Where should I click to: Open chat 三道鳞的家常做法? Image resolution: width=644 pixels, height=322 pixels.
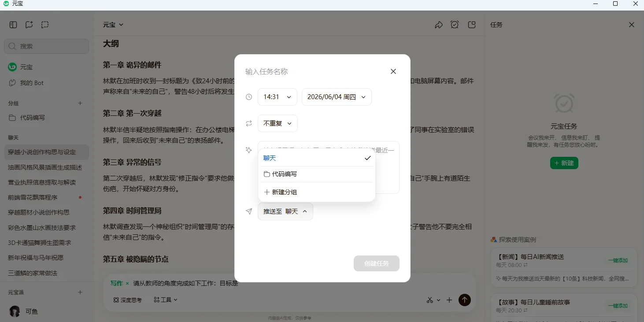click(46, 273)
